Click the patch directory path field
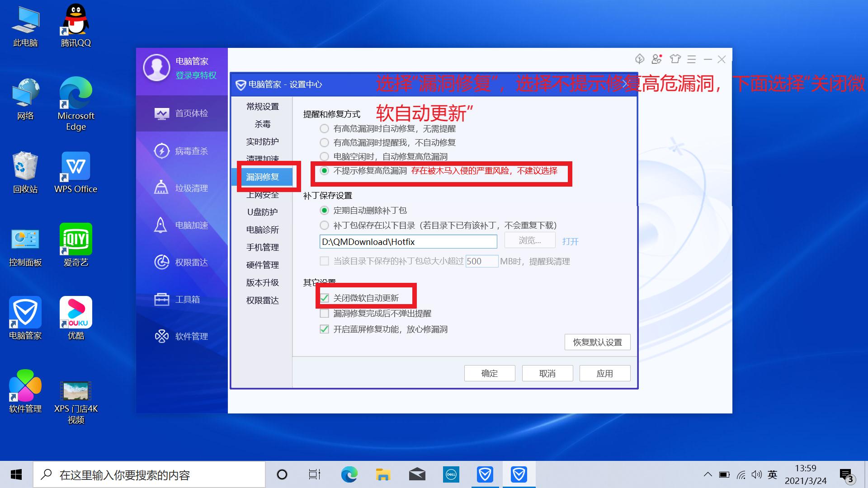The width and height of the screenshot is (868, 488). tap(407, 241)
